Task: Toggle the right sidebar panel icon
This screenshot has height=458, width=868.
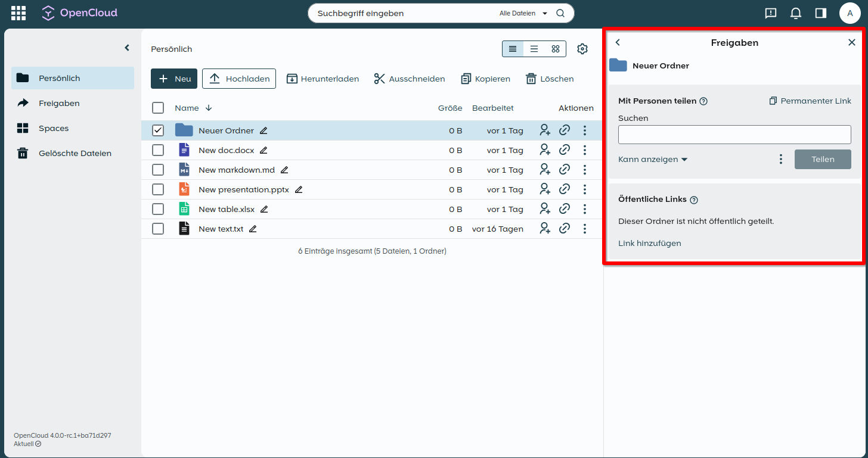Action: pyautogui.click(x=820, y=13)
